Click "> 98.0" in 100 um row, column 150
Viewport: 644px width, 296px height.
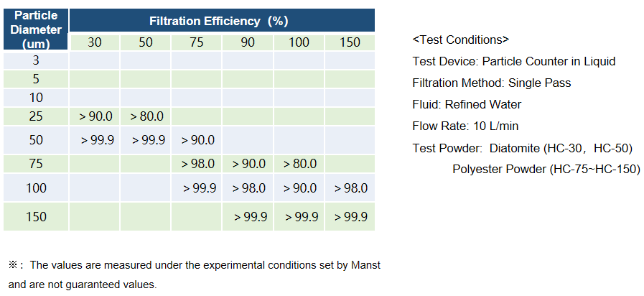click(x=350, y=188)
